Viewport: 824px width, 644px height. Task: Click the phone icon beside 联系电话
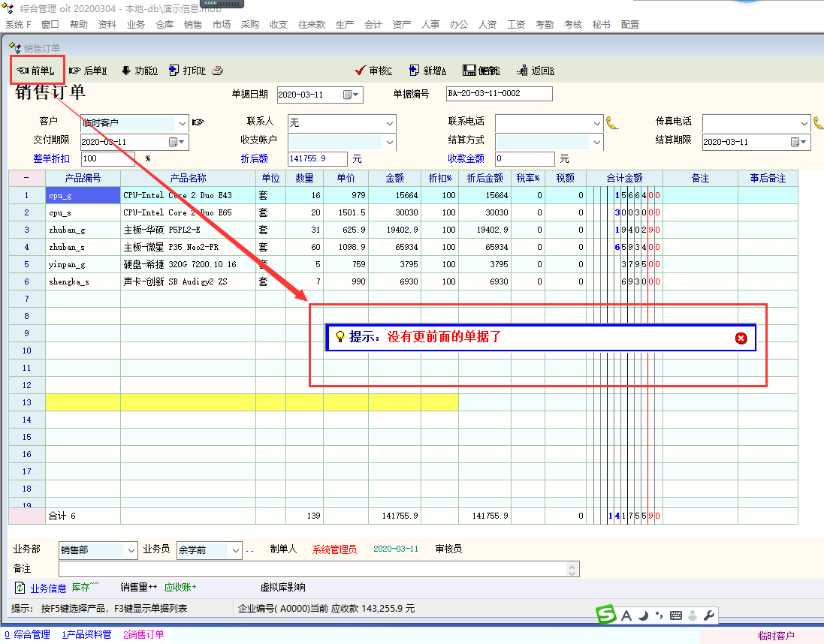[x=612, y=122]
